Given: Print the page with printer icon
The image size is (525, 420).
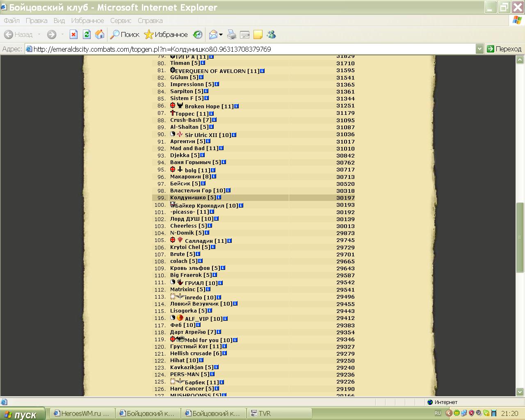Looking at the screenshot, I should [x=232, y=35].
